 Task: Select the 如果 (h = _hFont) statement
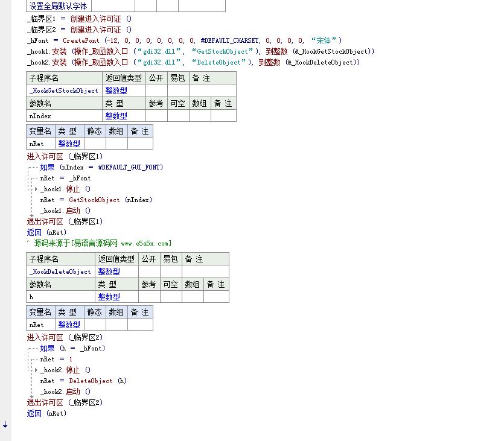click(x=72, y=348)
